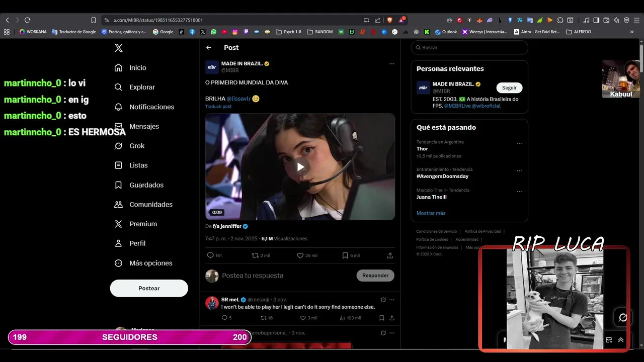Open Listas in the sidebar
Viewport: 644px width, 362px height.
click(x=131, y=165)
